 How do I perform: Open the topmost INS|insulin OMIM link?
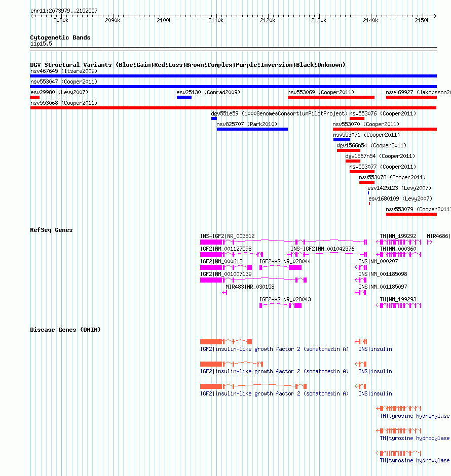point(375,349)
